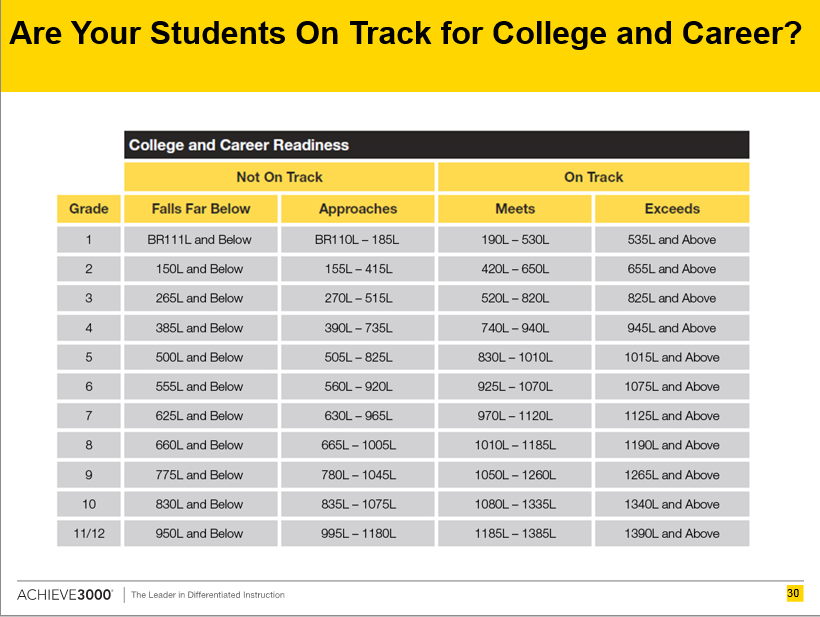Select the Grade 1 BR111L and Below cell
Viewport: 820px width, 617px height.
click(x=201, y=239)
